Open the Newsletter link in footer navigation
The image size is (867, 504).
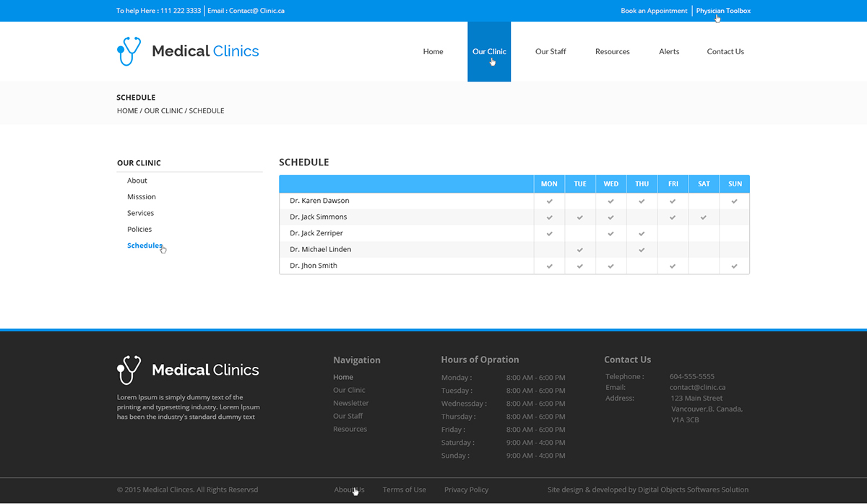coord(350,402)
